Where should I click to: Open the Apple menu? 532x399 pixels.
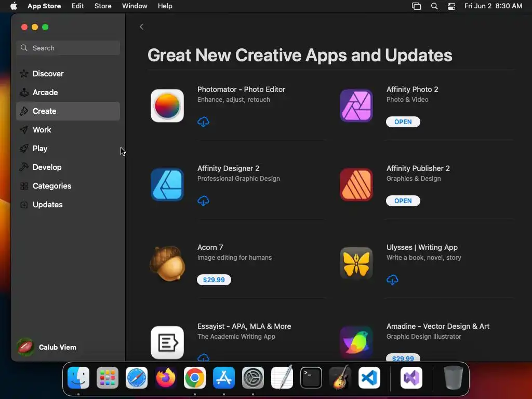pos(14,6)
